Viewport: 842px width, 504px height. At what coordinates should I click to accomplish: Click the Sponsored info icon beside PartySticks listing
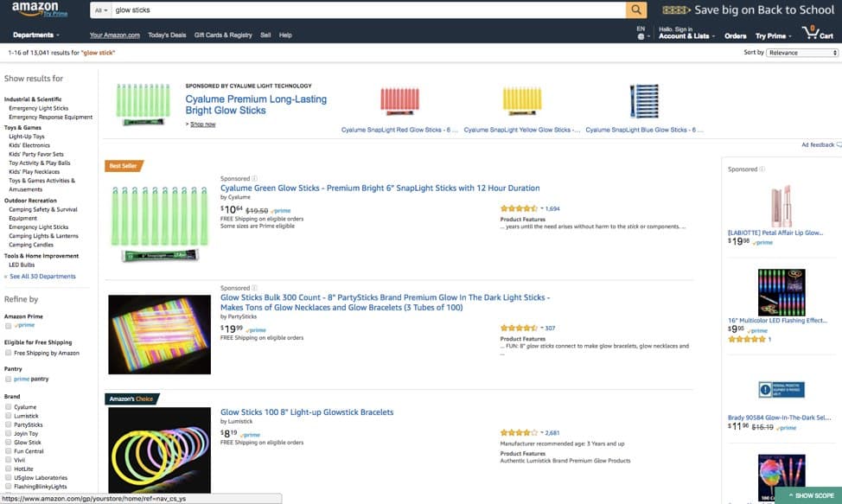click(x=254, y=288)
